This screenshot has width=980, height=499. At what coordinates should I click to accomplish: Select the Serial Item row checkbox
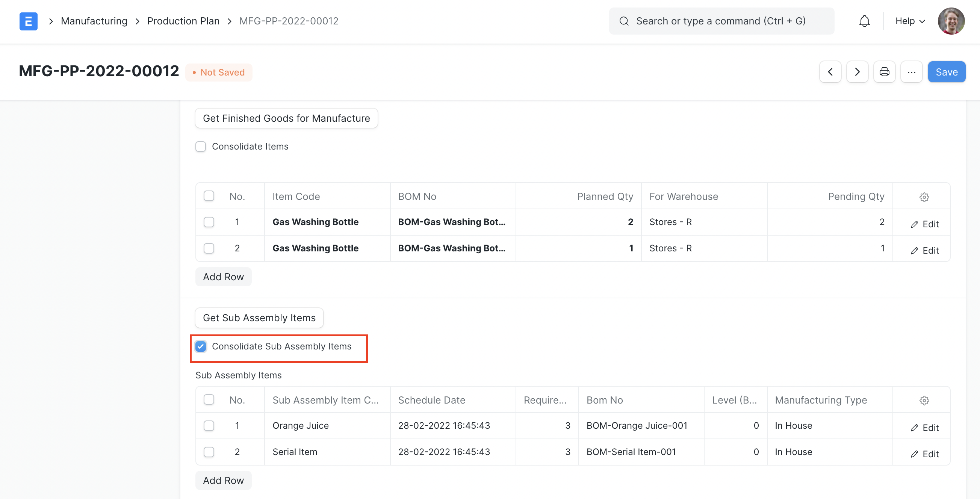coord(209,452)
